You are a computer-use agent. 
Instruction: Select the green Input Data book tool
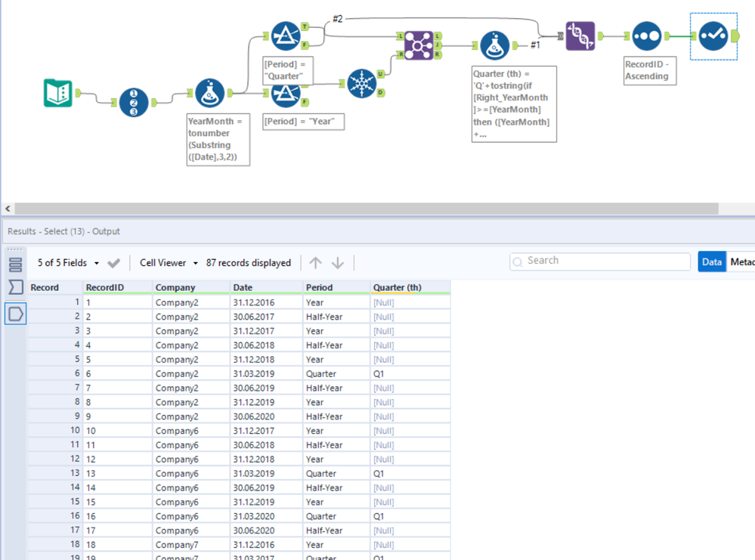(x=57, y=93)
